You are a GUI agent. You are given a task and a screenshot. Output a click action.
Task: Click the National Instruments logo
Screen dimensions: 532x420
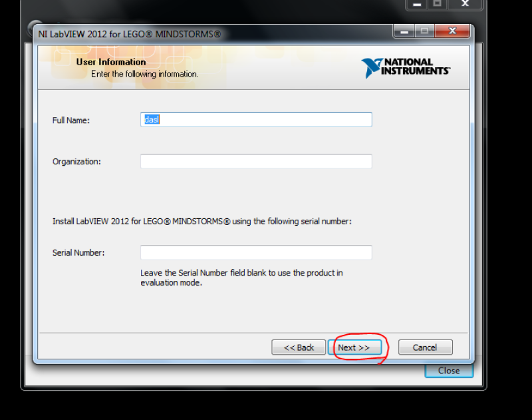(406, 68)
